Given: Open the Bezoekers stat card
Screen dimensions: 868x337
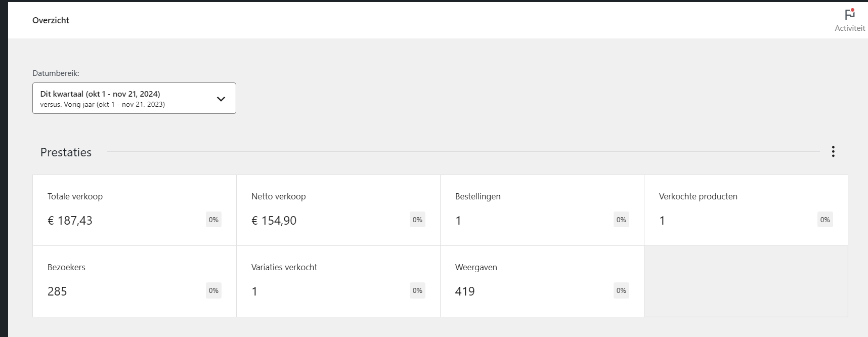Looking at the screenshot, I should point(135,281).
